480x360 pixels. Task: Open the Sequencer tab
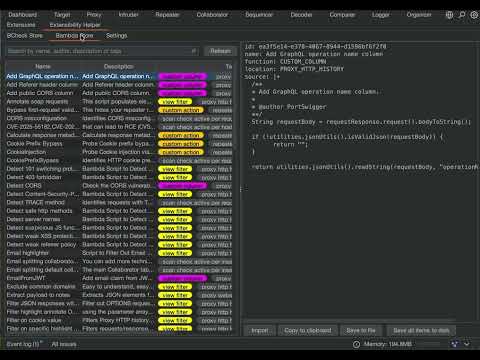coord(259,15)
